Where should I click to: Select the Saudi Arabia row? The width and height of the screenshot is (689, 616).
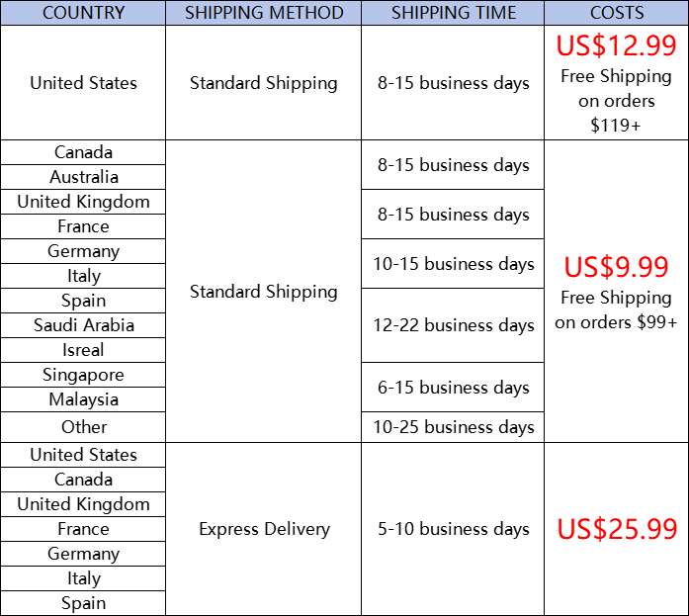[x=83, y=325]
